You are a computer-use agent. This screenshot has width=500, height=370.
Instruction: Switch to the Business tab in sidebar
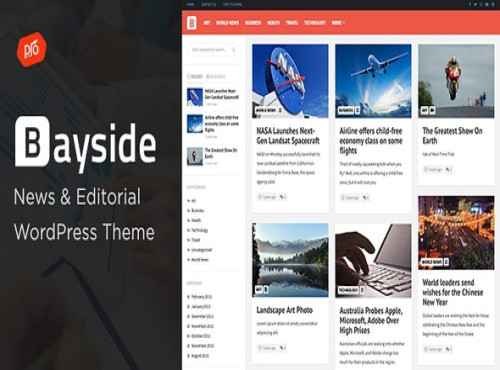[216, 77]
